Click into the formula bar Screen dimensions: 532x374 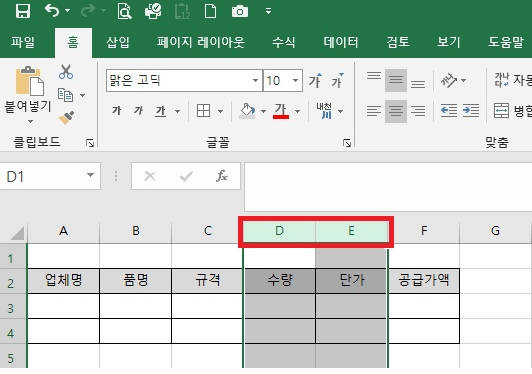click(x=388, y=187)
